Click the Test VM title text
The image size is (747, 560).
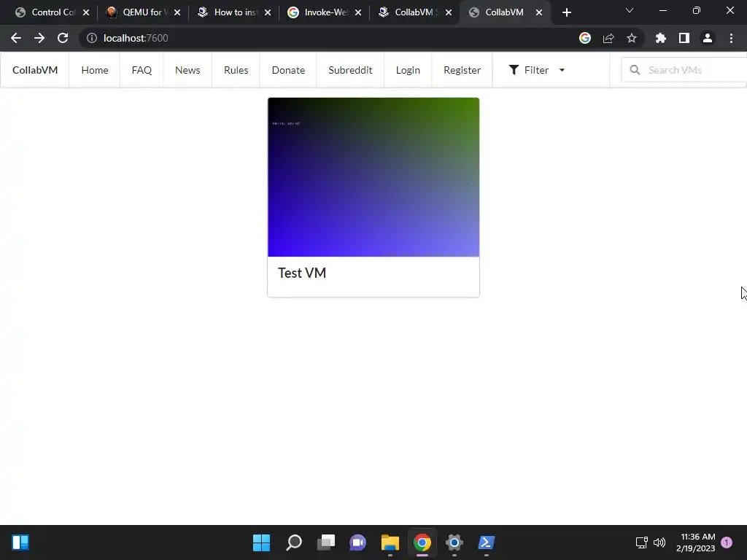[x=302, y=273]
